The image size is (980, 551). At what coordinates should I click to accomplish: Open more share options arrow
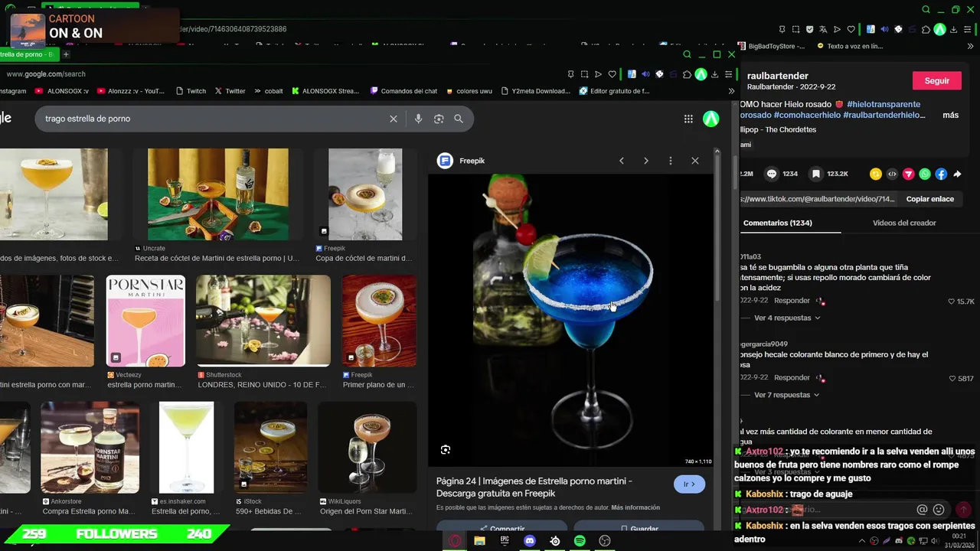pyautogui.click(x=957, y=174)
